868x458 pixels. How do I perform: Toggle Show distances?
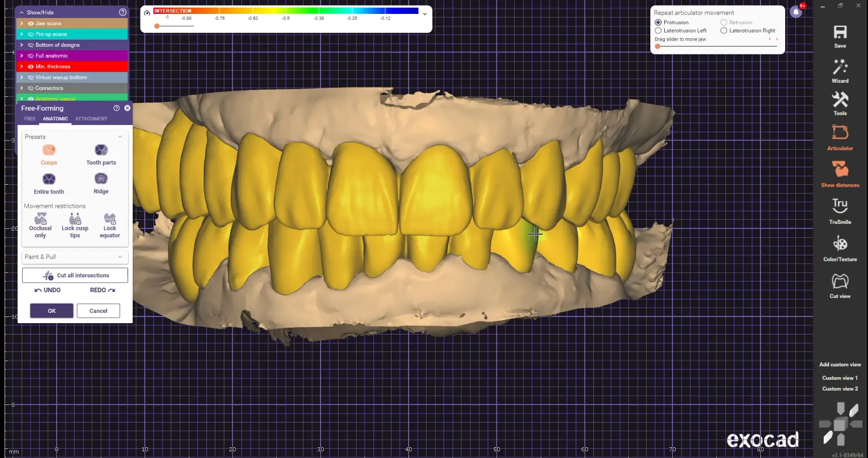(840, 173)
